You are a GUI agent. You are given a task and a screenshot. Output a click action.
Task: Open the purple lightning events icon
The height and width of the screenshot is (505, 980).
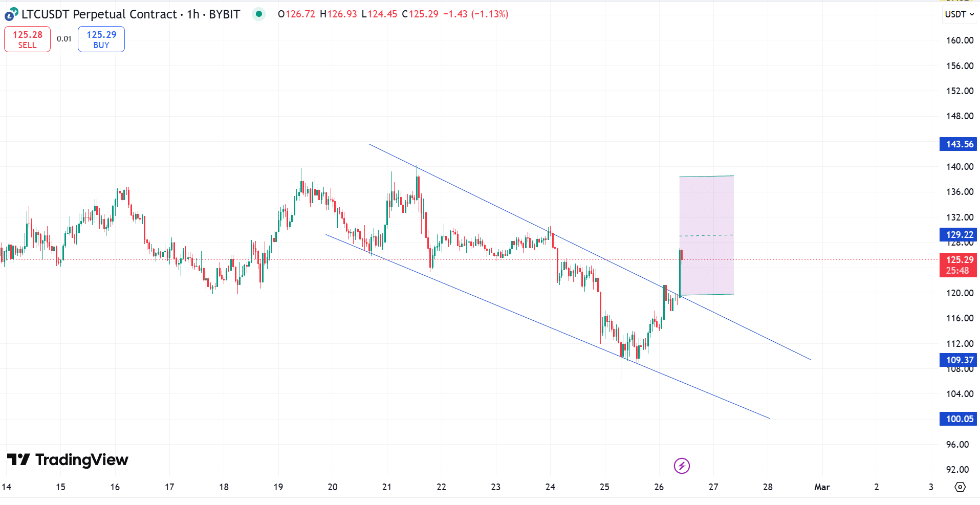coord(682,466)
